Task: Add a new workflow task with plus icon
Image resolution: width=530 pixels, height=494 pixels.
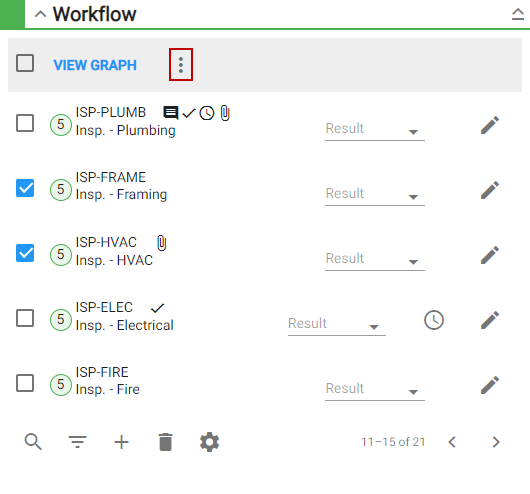Action: [121, 442]
